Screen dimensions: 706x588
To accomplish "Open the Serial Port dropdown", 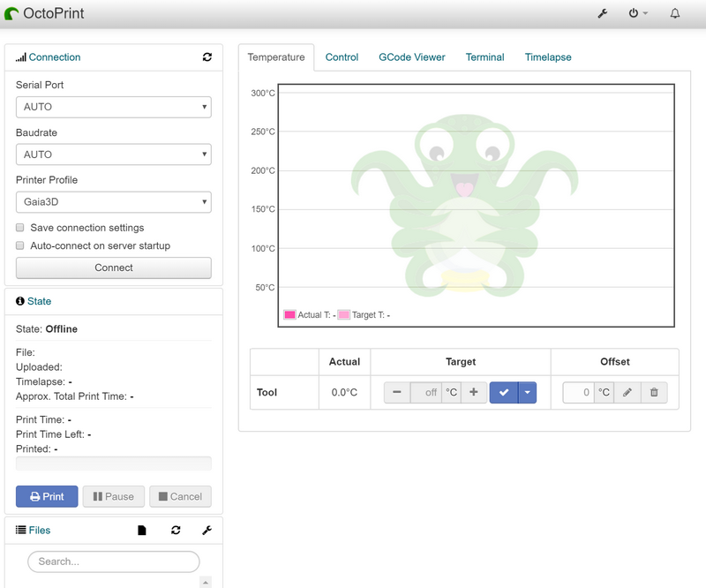I will pyautogui.click(x=114, y=107).
